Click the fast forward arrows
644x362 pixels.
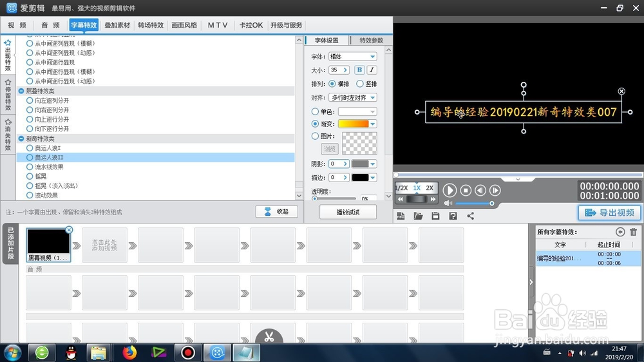coord(433,199)
